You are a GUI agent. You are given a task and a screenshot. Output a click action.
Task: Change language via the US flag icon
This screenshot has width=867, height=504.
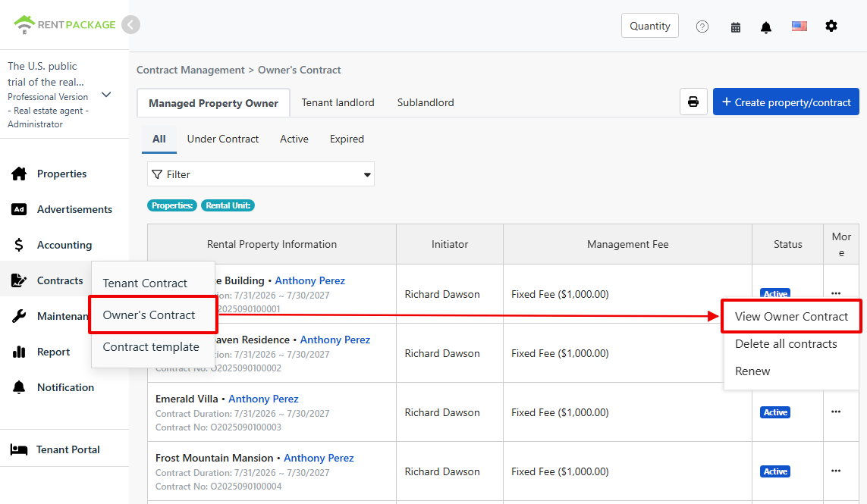(799, 26)
